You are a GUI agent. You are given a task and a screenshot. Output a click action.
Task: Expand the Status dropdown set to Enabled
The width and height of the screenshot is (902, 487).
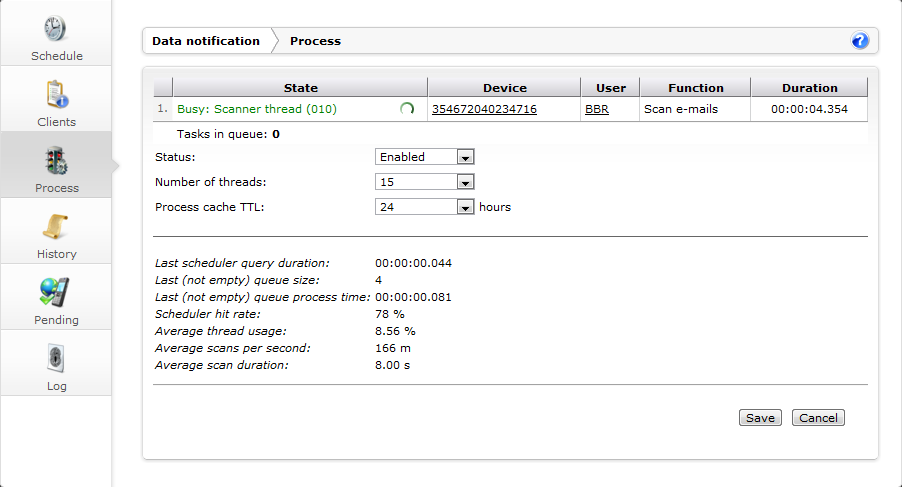coord(425,157)
